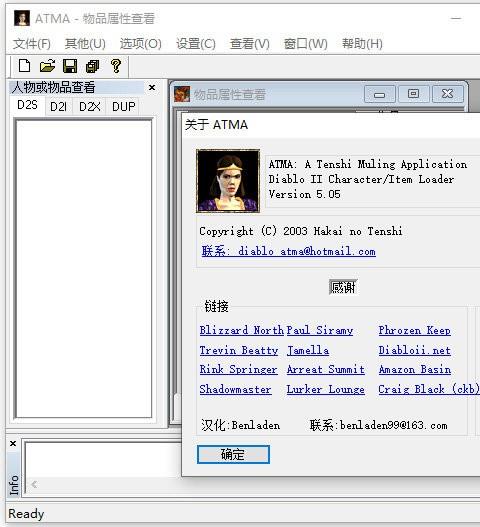Screen dimensions: 480x527
Task: Click the yellow question mark help icon
Action: [x=116, y=66]
